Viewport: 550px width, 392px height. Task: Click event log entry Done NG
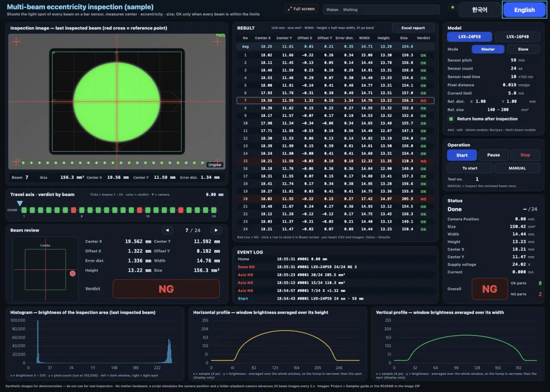click(336, 267)
